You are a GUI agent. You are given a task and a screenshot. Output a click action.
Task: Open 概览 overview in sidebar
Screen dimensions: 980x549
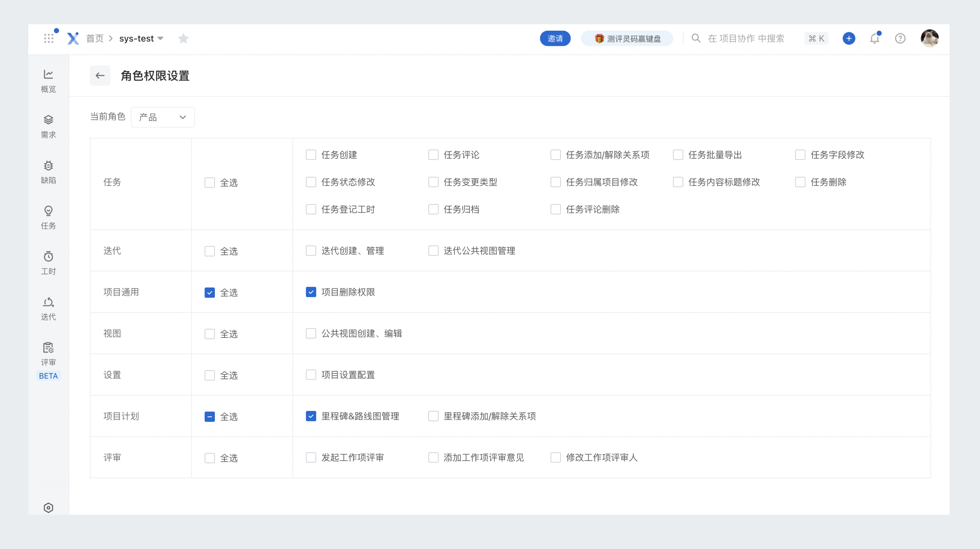(x=48, y=81)
